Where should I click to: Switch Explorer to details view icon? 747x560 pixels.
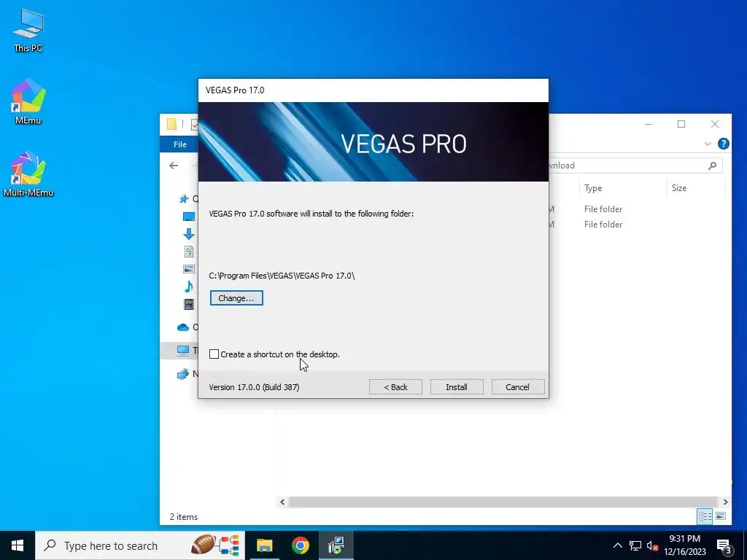click(705, 517)
